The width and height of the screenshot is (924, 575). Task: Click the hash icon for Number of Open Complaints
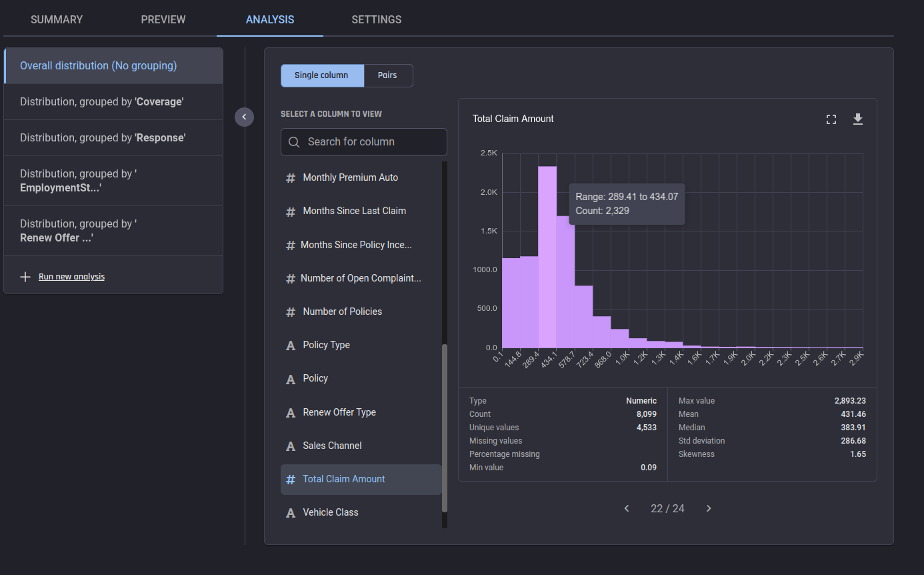291,279
